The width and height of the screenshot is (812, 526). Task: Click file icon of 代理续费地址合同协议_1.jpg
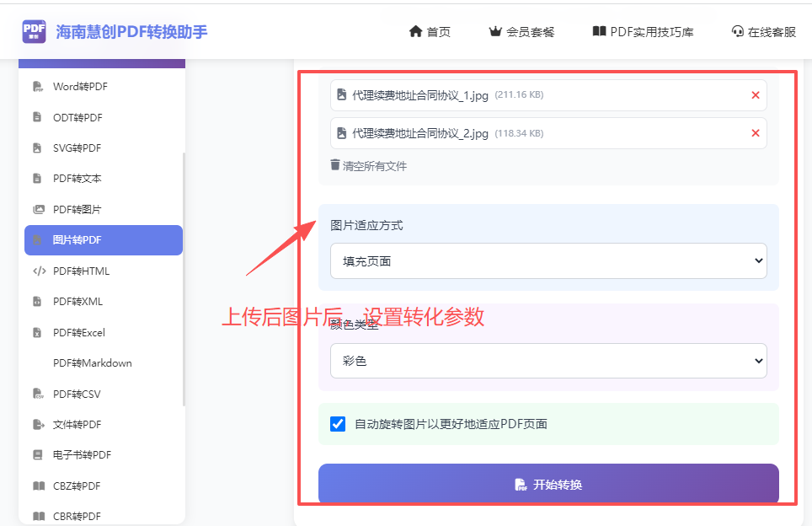342,95
